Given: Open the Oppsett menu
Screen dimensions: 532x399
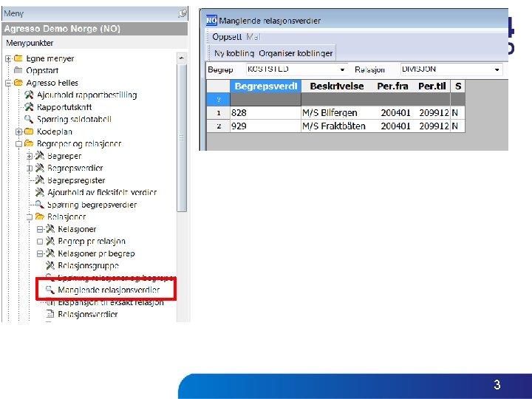Looking at the screenshot, I should [x=227, y=37].
